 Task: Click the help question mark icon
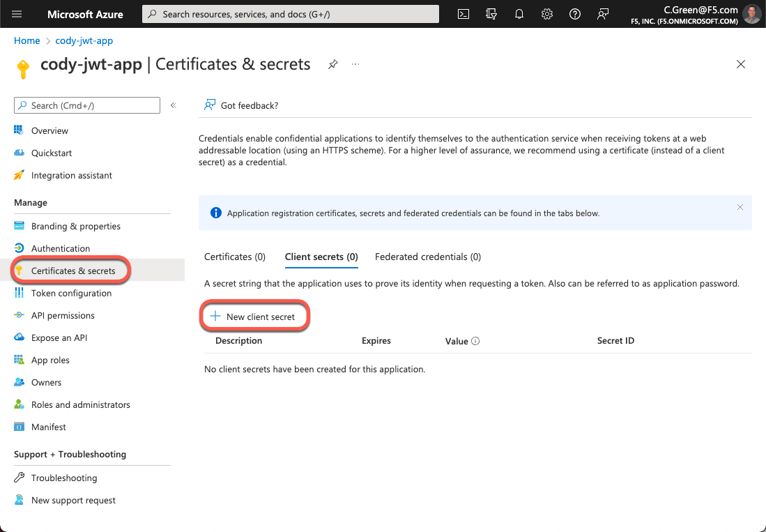click(575, 14)
